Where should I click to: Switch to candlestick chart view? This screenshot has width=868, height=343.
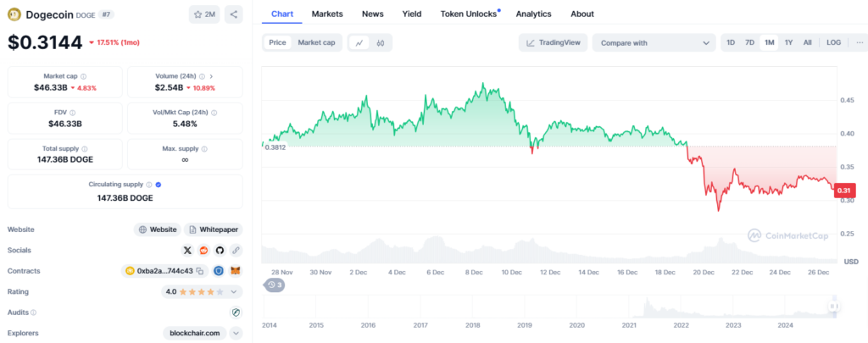coord(381,43)
